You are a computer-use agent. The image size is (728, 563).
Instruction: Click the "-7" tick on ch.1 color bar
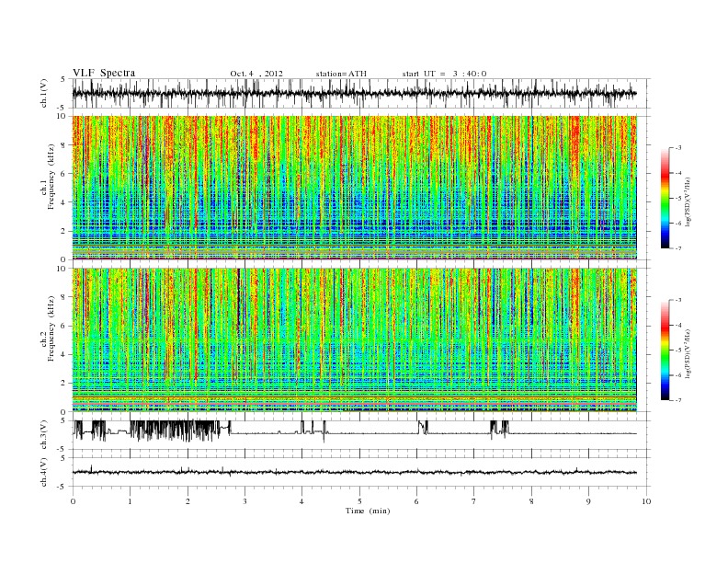click(678, 248)
